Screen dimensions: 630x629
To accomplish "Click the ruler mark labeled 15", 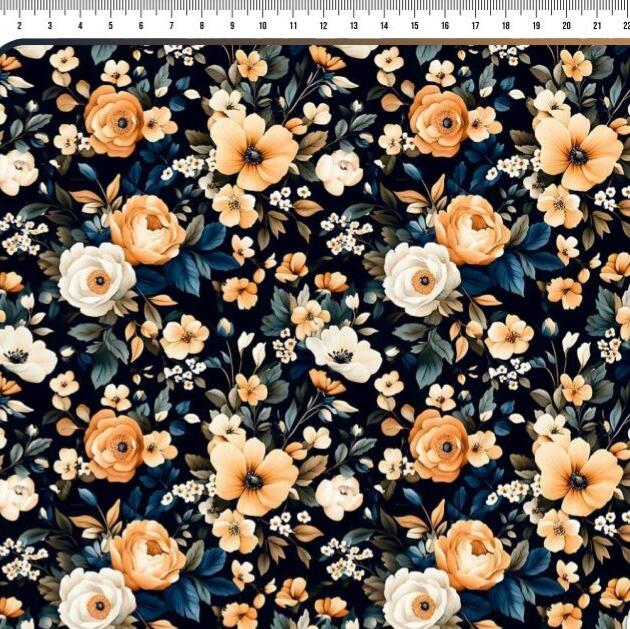I will coord(415,26).
